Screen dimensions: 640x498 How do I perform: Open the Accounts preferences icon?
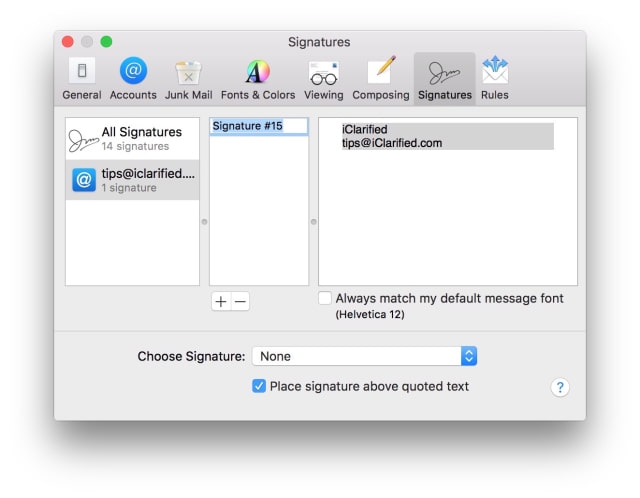[133, 79]
